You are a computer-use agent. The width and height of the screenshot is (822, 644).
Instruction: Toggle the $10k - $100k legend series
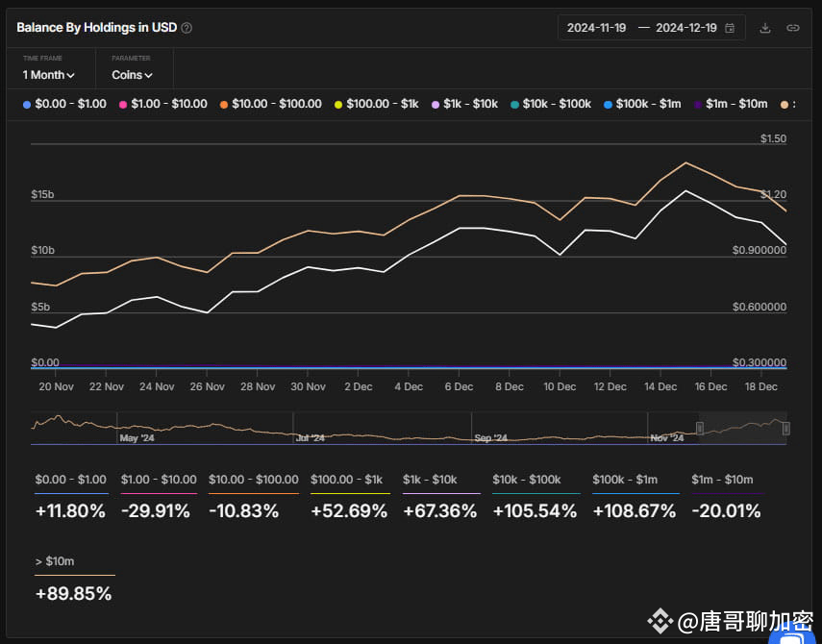(x=551, y=104)
